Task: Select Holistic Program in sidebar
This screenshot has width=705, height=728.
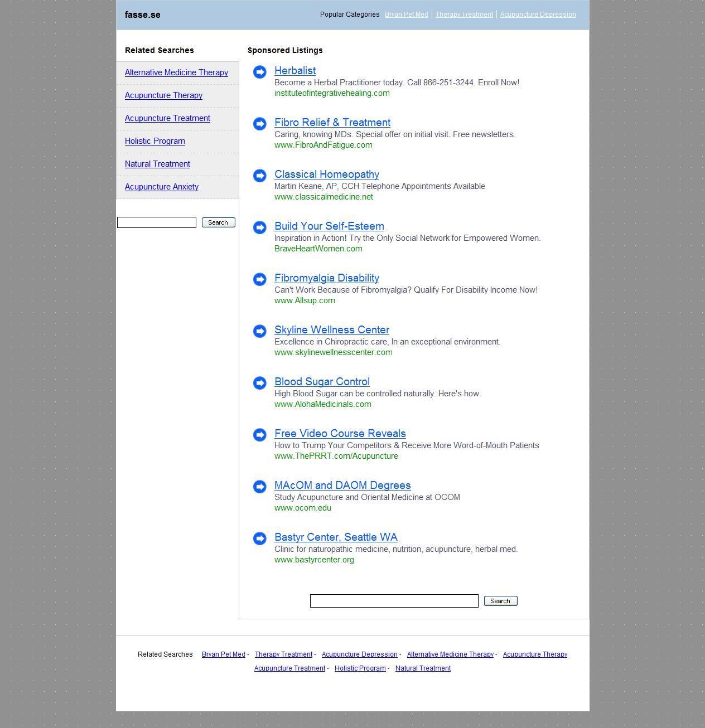Action: click(x=155, y=141)
